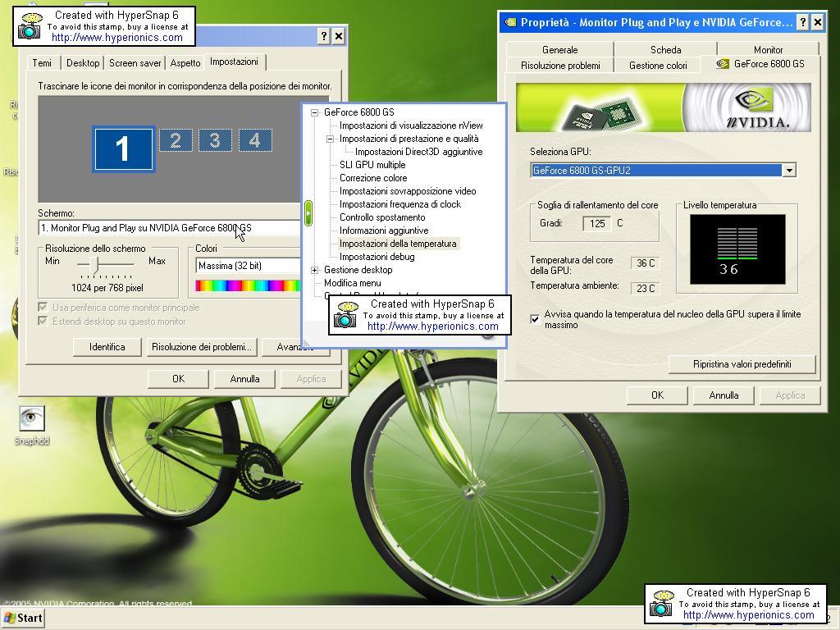Click the green flyout handle of NVIDIA menu
The height and width of the screenshot is (630, 840).
pos(308,213)
